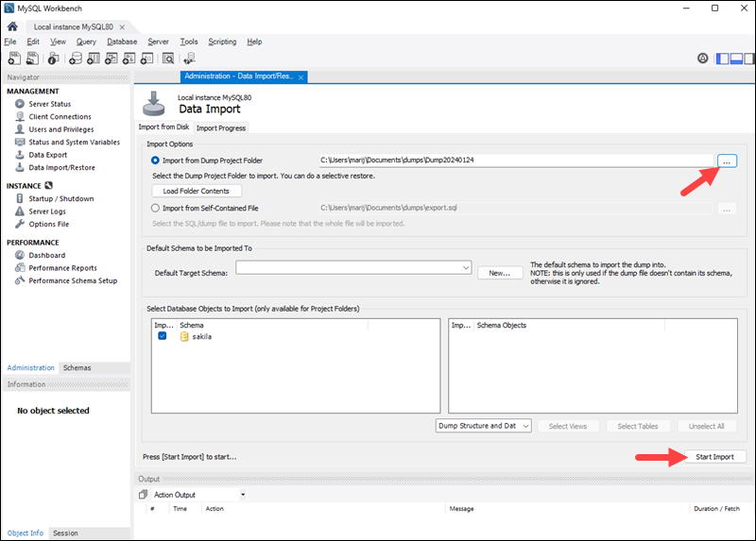Open the Query menu
Image resolution: width=756 pixels, height=541 pixels.
pos(86,42)
